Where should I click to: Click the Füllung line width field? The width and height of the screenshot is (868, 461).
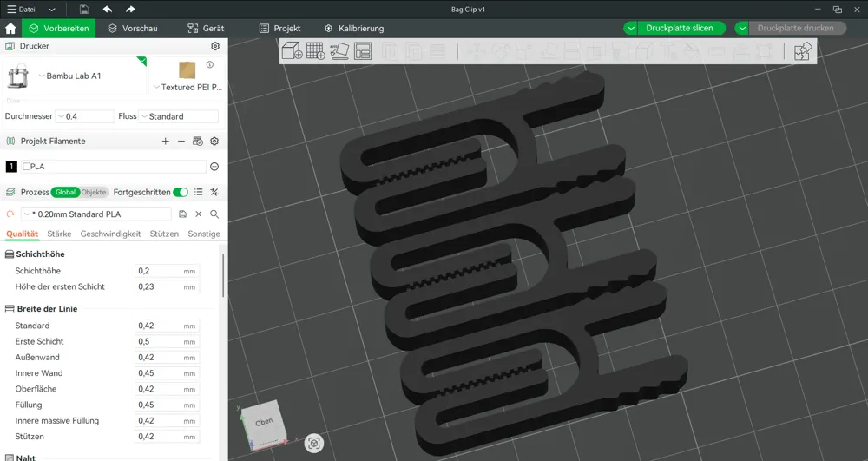coord(167,405)
